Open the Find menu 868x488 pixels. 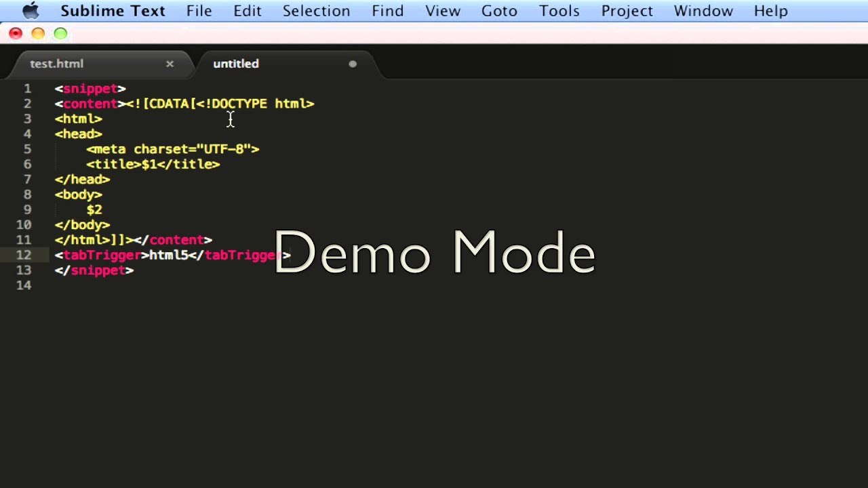pos(388,11)
